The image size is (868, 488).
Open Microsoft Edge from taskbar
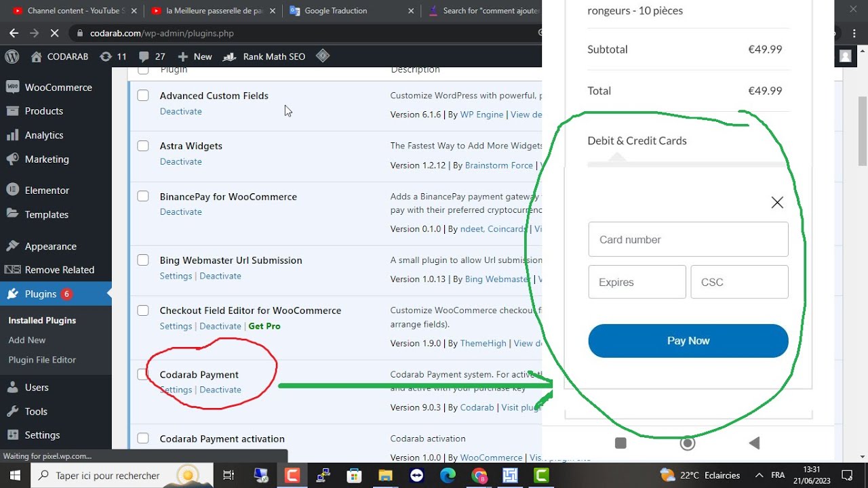pyautogui.click(x=448, y=475)
